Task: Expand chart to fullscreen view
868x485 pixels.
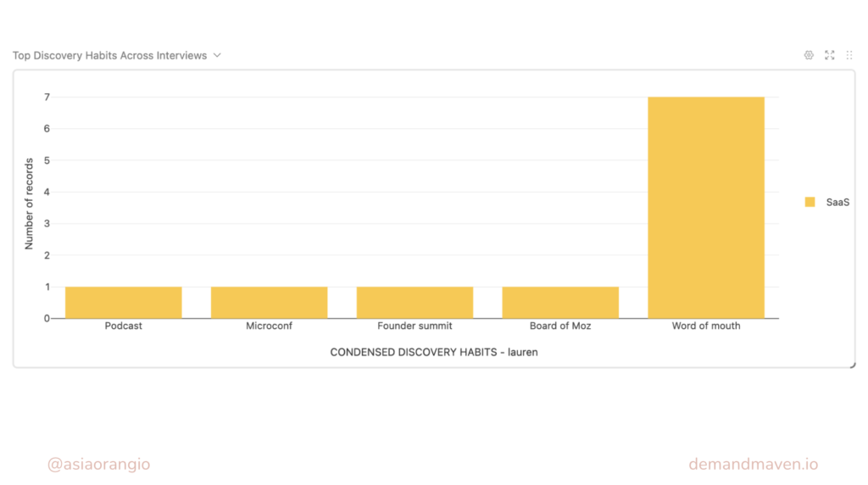Action: point(829,55)
